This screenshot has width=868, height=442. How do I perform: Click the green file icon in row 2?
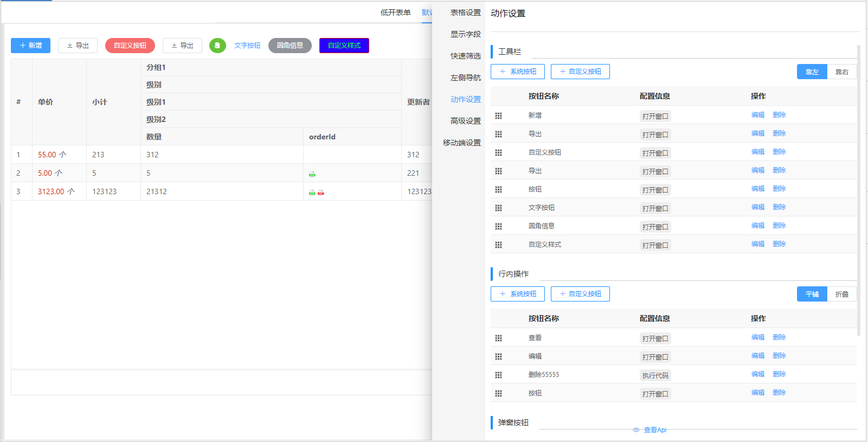click(312, 174)
